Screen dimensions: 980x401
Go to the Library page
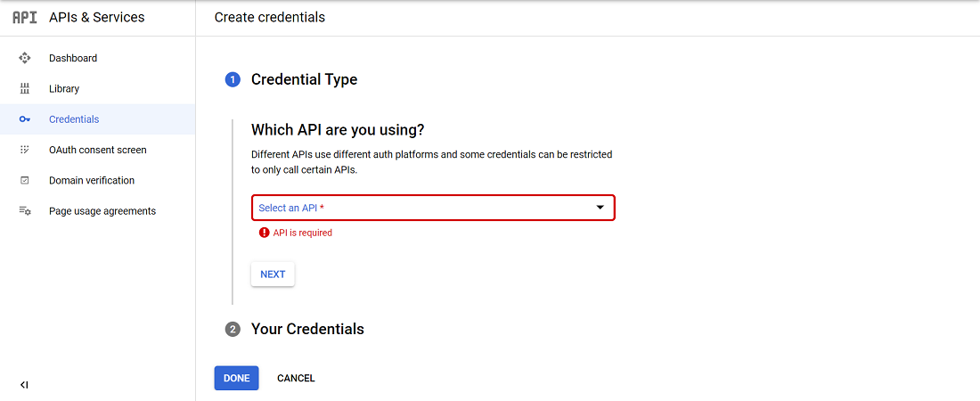pos(64,89)
